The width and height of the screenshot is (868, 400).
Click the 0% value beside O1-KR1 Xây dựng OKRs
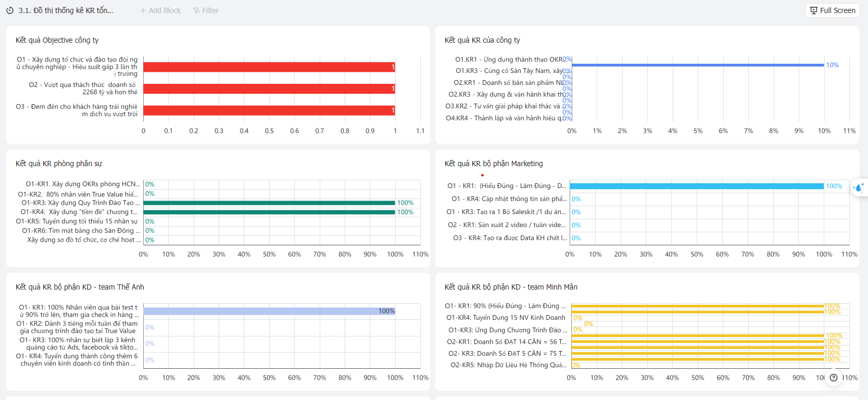pos(150,184)
